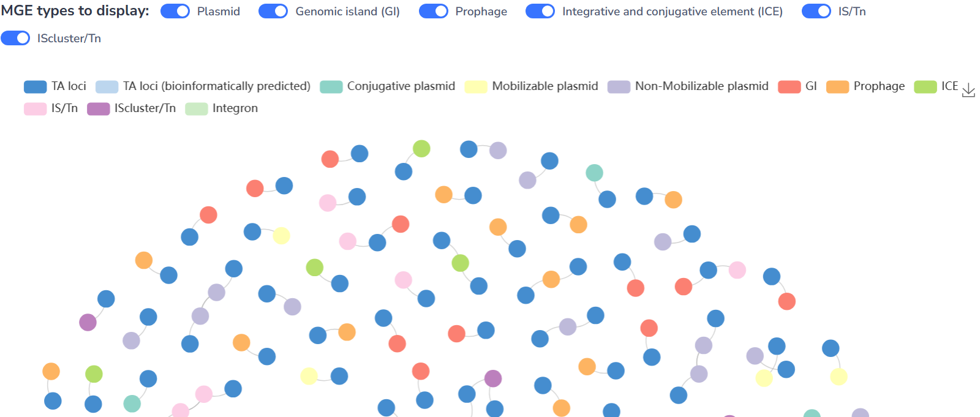The width and height of the screenshot is (980, 417).
Task: Click the Integron legend swatch
Action: [x=197, y=109]
